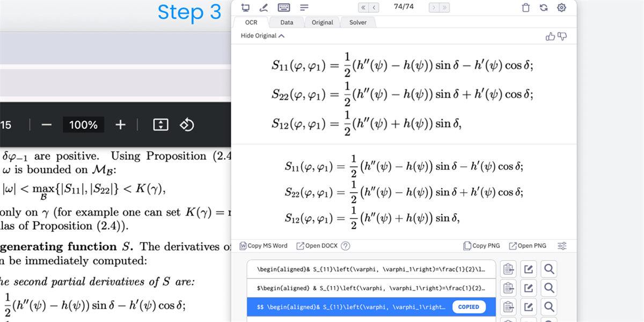
Task: Take a new screen snip
Action: click(x=245, y=7)
